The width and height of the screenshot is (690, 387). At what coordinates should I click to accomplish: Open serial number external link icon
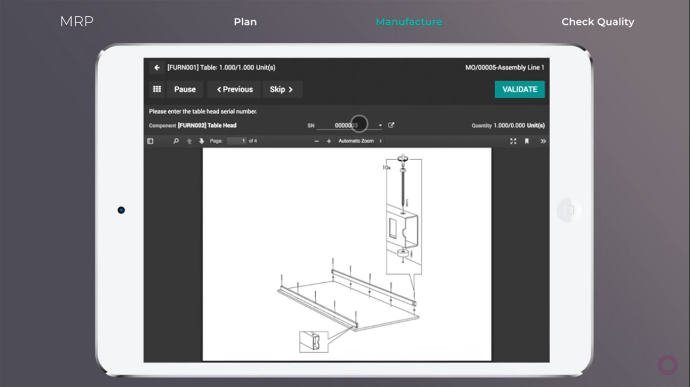pos(391,125)
